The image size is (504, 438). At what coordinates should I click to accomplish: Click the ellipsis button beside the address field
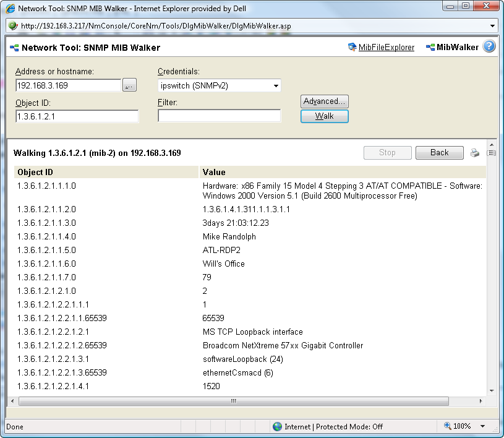point(129,85)
